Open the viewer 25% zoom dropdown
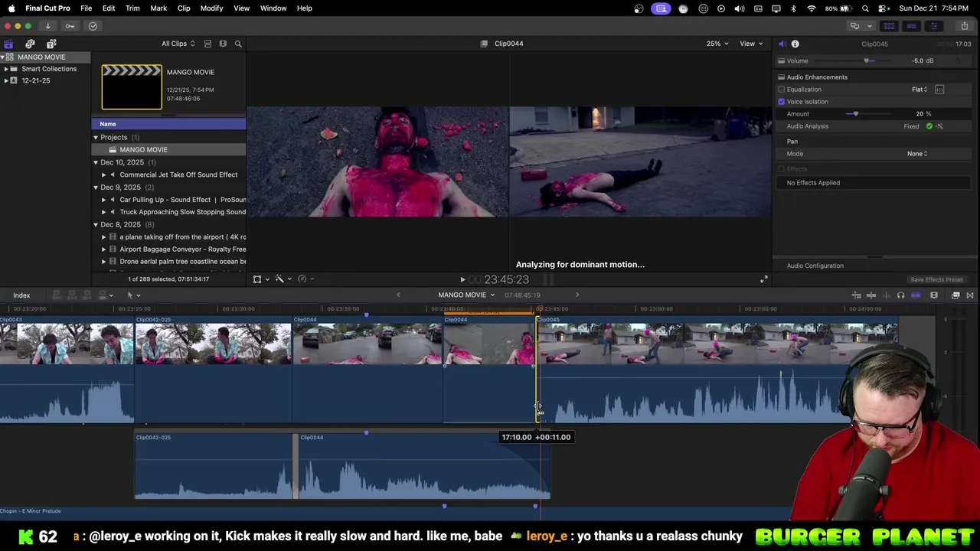Viewport: 980px width, 551px height. [717, 44]
